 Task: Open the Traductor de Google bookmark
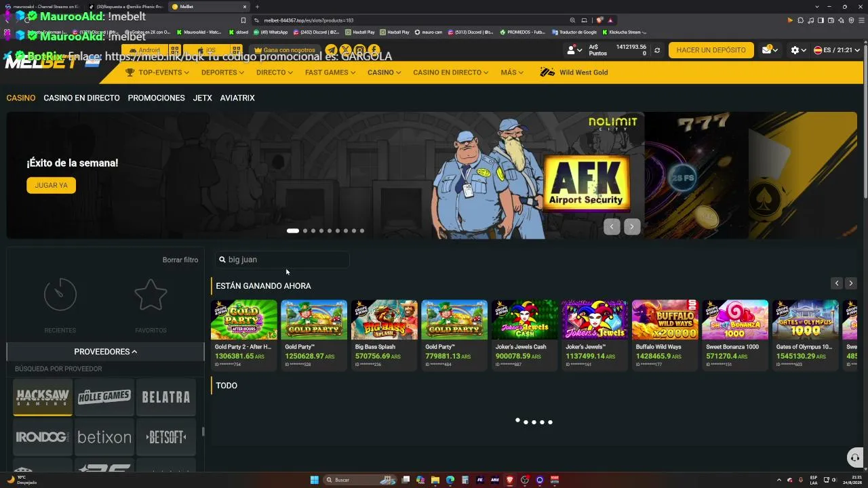574,32
